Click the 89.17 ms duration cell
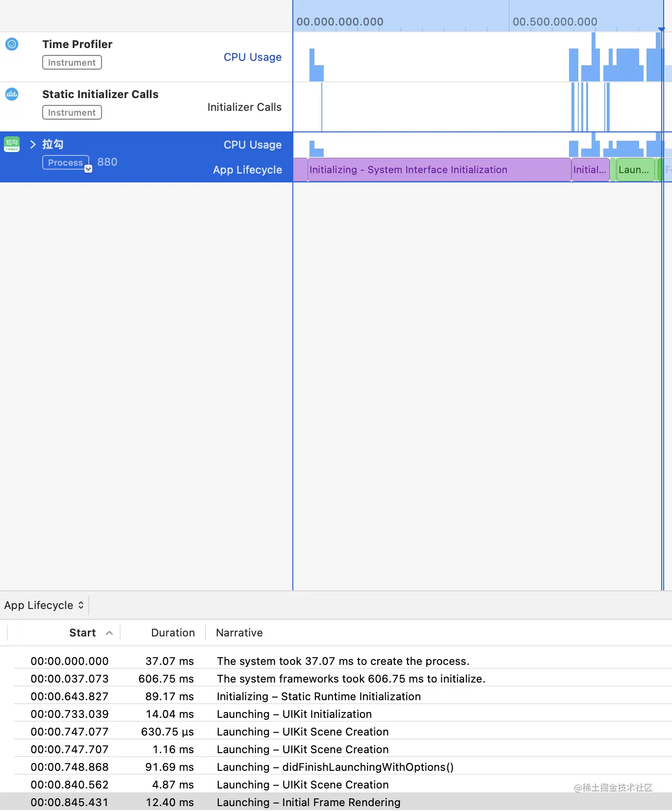Image resolution: width=672 pixels, height=812 pixels. pyautogui.click(x=169, y=696)
